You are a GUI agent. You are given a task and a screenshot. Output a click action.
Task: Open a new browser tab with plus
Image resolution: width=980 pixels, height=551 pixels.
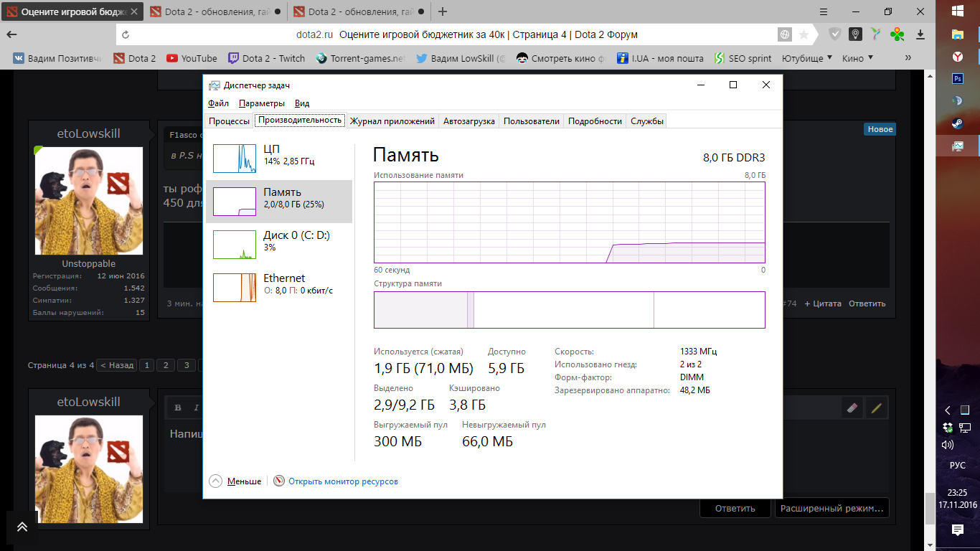(x=443, y=11)
